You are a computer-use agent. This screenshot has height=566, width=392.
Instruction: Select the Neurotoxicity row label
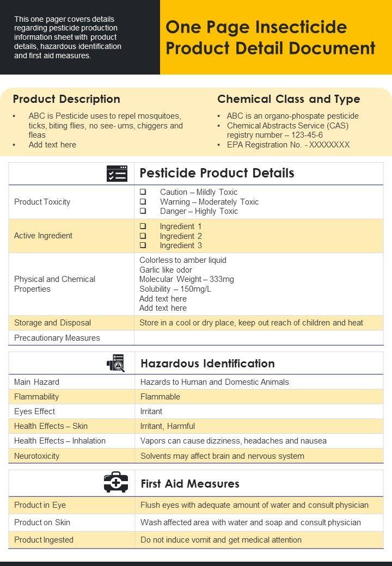(x=36, y=456)
